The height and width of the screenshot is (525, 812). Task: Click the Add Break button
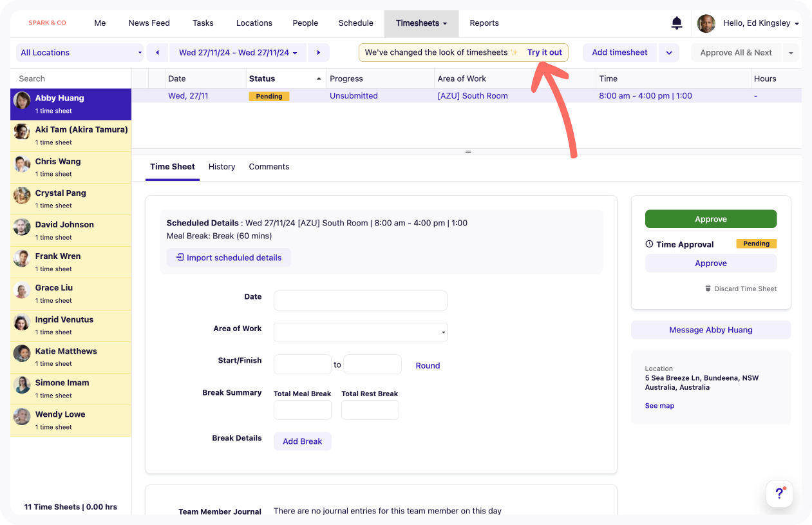[303, 441]
